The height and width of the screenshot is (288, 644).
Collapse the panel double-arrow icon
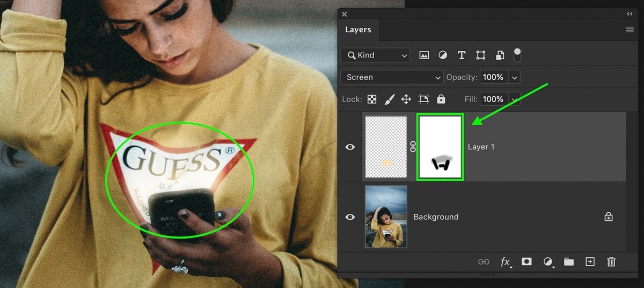point(630,14)
